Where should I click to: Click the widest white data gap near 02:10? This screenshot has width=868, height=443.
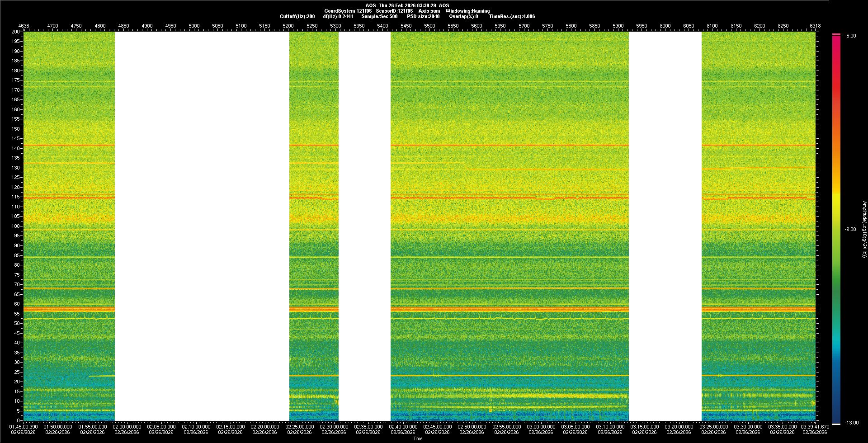click(202, 226)
